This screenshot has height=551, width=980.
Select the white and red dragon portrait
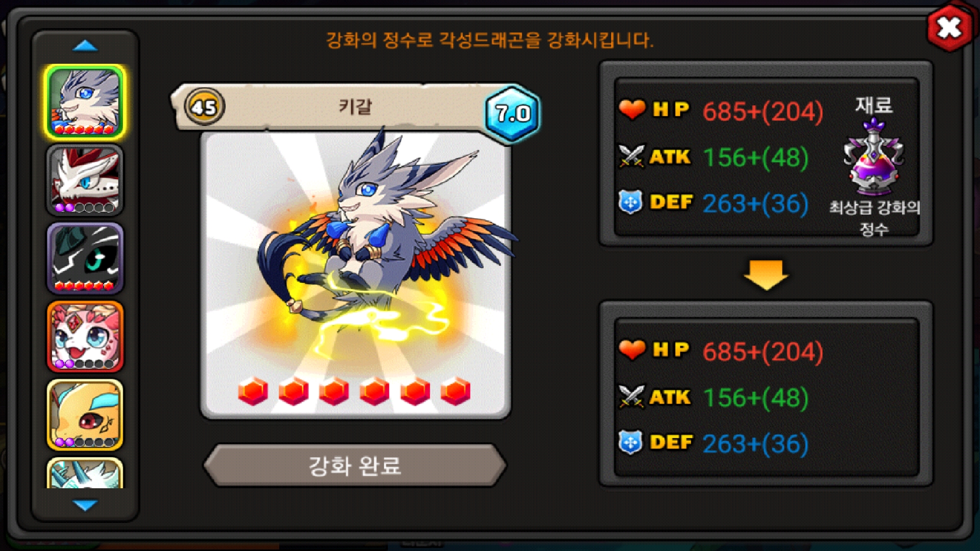pyautogui.click(x=85, y=180)
